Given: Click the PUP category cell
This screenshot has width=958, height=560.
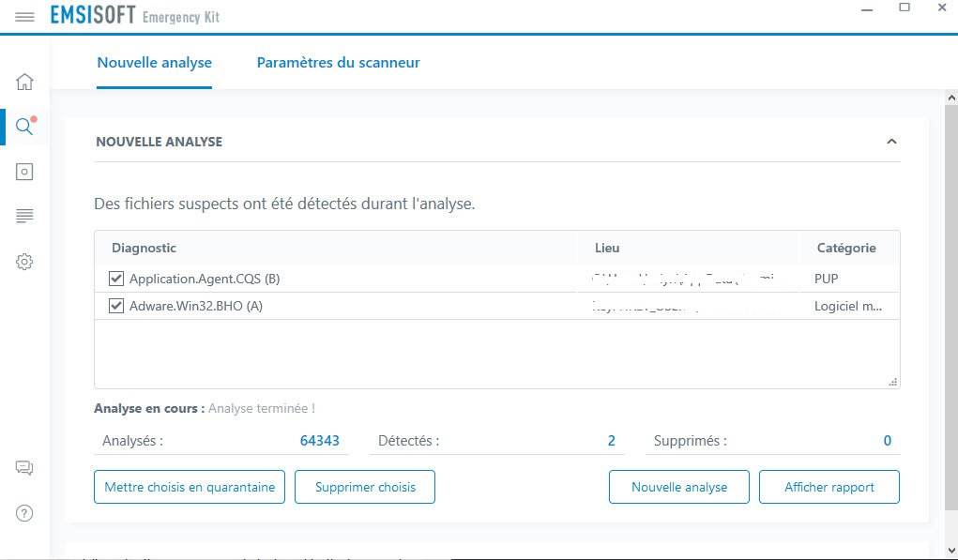Looking at the screenshot, I should tap(826, 280).
